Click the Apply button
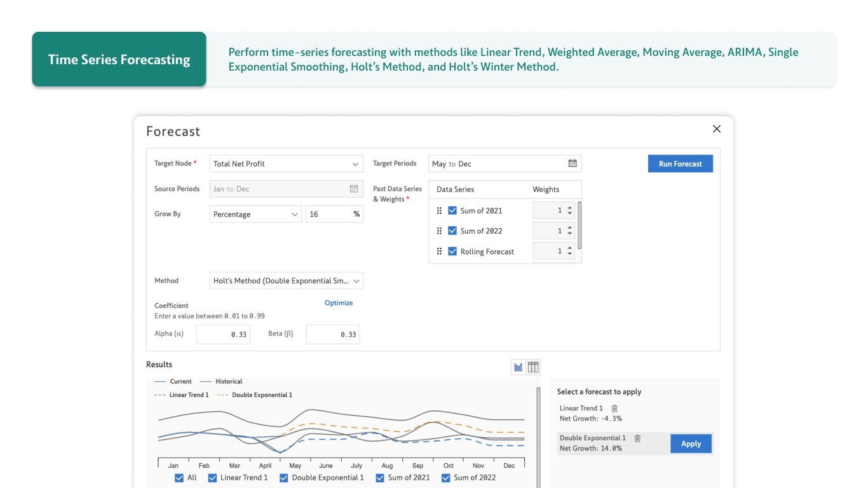The height and width of the screenshot is (488, 868). tap(691, 444)
